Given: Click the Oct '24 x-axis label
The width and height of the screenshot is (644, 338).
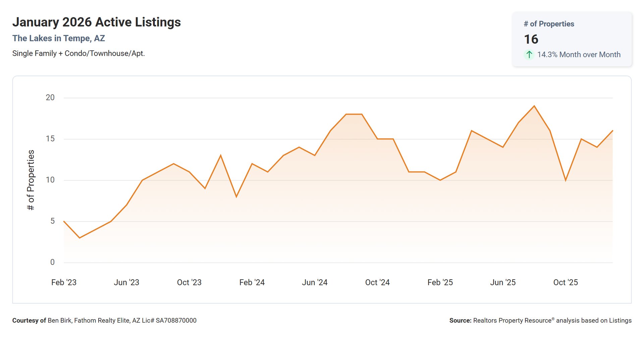Looking at the screenshot, I should [x=377, y=282].
